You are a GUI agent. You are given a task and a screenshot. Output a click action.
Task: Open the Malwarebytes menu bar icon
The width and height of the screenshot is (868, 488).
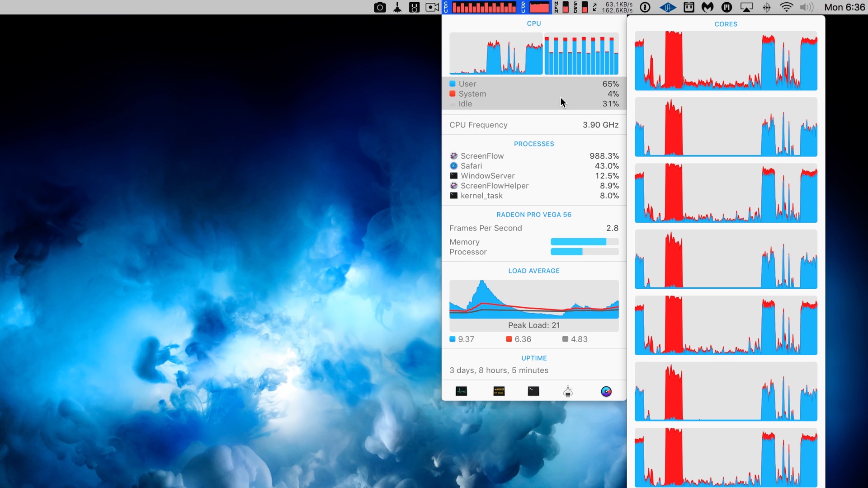708,7
